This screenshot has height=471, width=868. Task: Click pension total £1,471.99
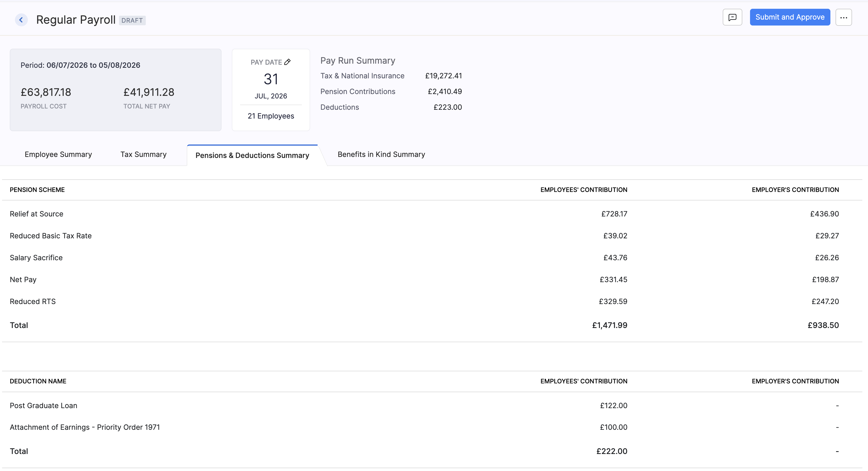610,325
